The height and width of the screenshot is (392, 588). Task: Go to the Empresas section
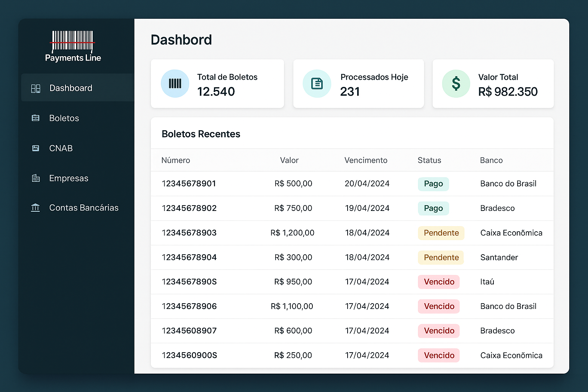[x=69, y=178]
